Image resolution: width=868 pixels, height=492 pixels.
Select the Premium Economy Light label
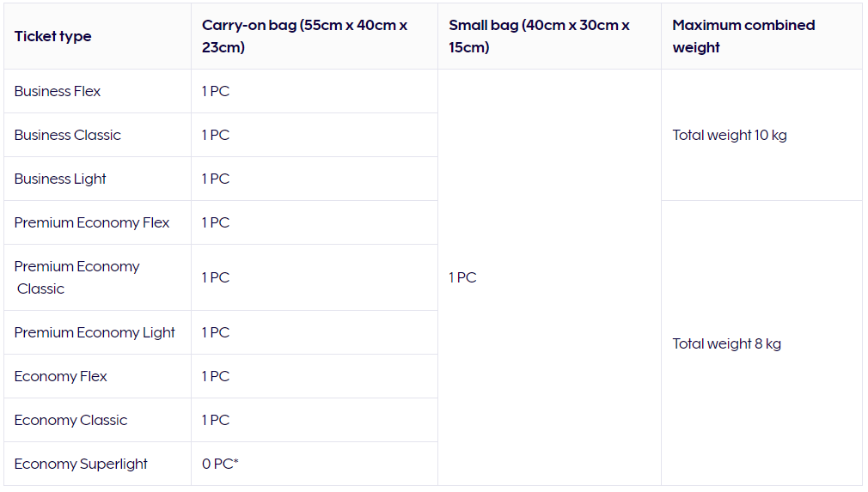point(95,333)
